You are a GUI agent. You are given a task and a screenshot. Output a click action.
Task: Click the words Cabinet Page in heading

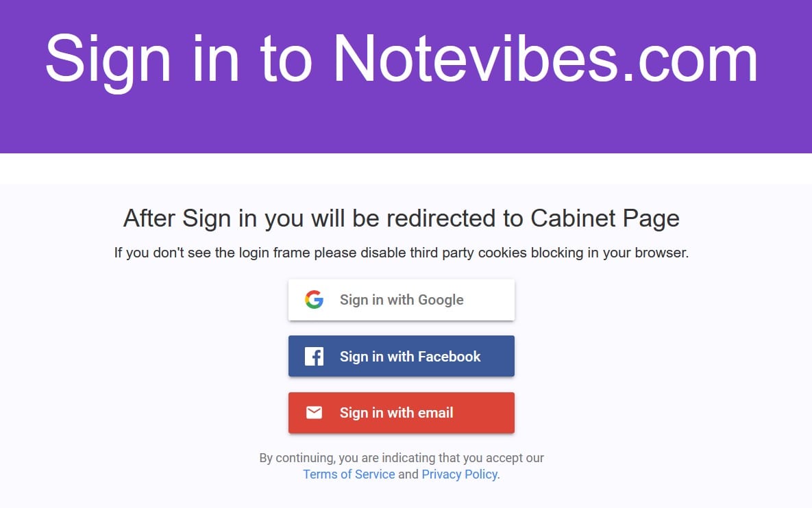coord(605,218)
